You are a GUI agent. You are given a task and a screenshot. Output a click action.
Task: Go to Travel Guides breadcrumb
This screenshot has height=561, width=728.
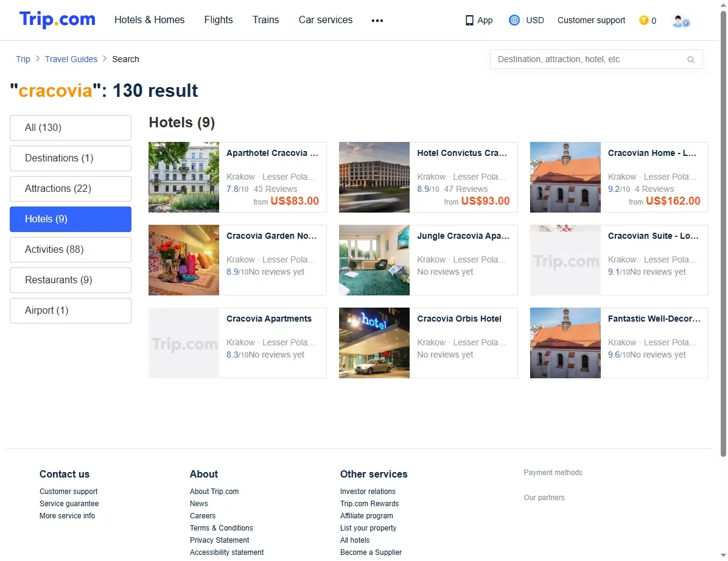pyautogui.click(x=71, y=59)
